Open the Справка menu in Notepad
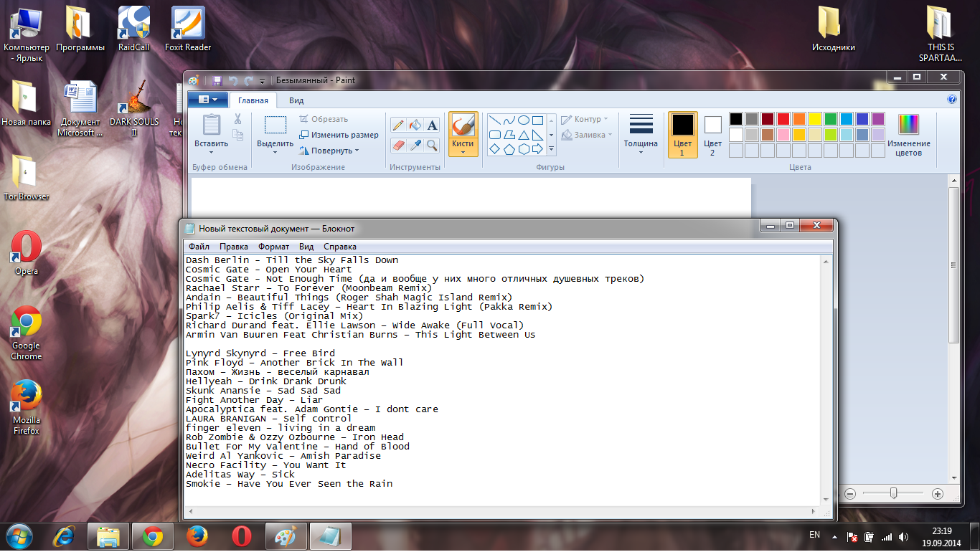The height and width of the screenshot is (552, 980). click(x=340, y=247)
